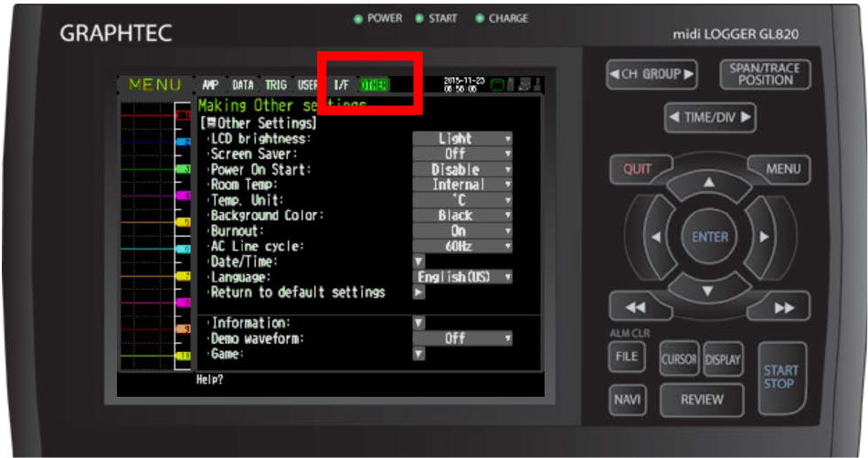Open the AMP settings tab
Viewport: 868px width, 458px height.
tap(210, 85)
